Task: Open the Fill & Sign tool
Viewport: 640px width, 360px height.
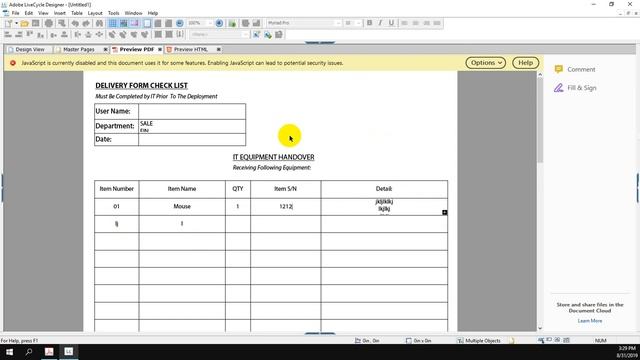Action: [575, 88]
